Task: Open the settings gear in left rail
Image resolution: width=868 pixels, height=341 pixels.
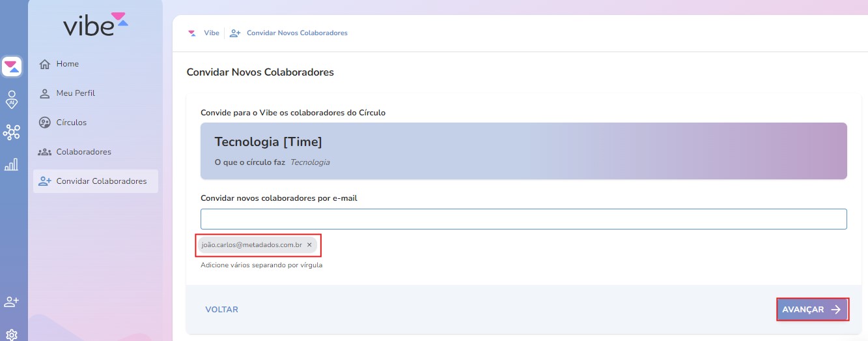Action: (12, 334)
